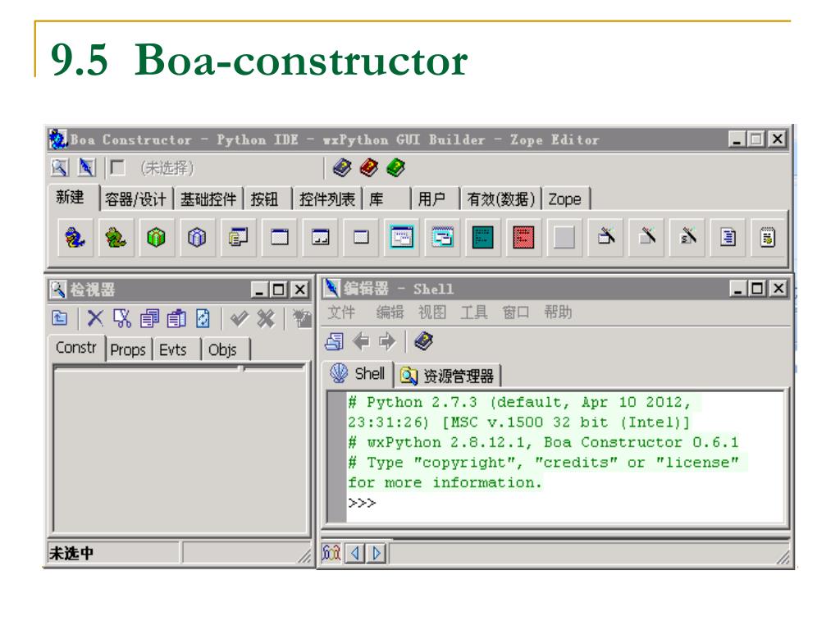Create a text file with blue-lined document icon
The width and height of the screenshot is (840, 630).
(x=728, y=237)
